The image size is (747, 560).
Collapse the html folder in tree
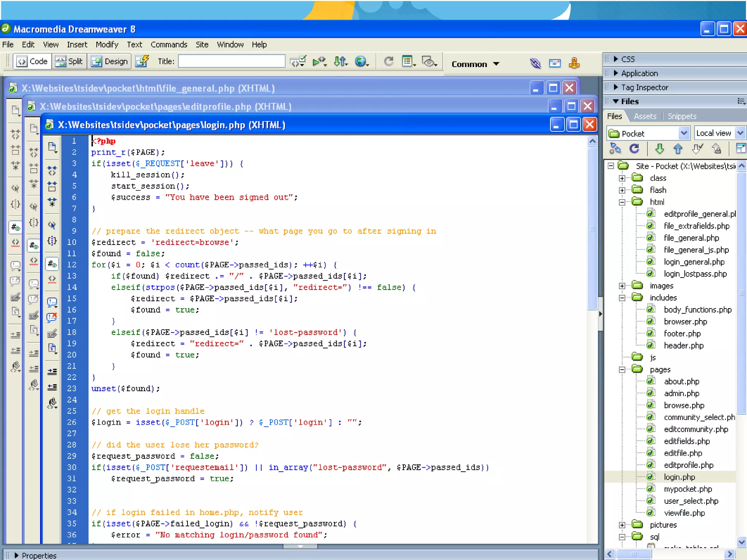[x=622, y=202]
